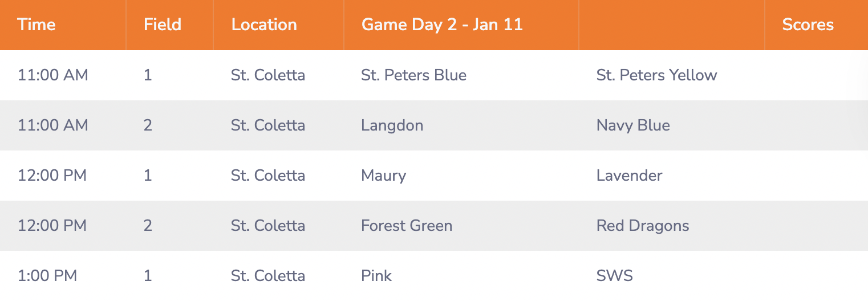
Task: Click the Langdon team name
Action: click(x=392, y=125)
